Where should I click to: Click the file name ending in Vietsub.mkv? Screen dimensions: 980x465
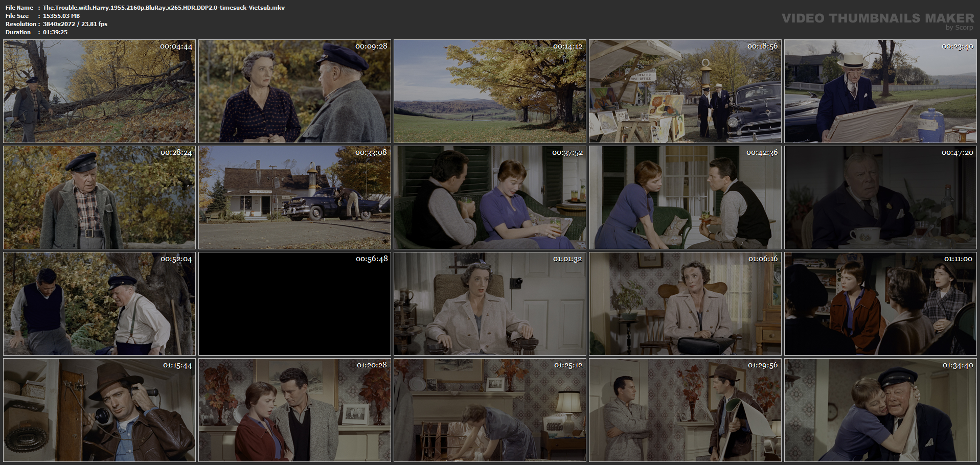point(164,8)
